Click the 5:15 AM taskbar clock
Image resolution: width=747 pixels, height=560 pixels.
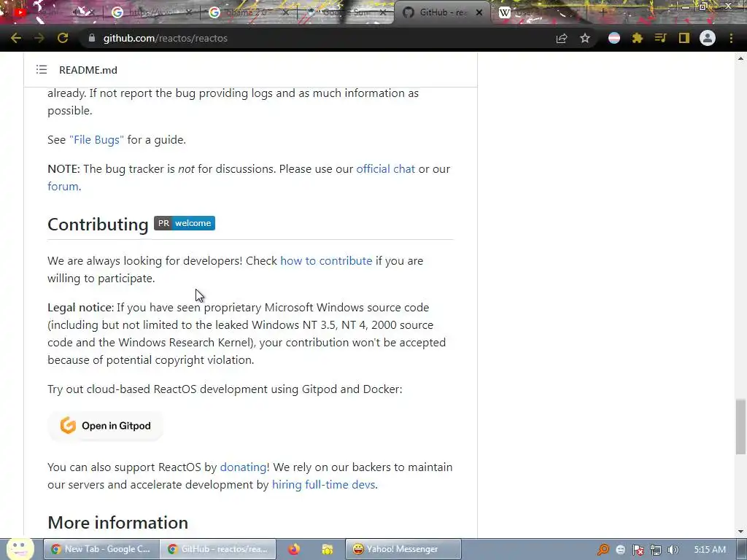(710, 549)
